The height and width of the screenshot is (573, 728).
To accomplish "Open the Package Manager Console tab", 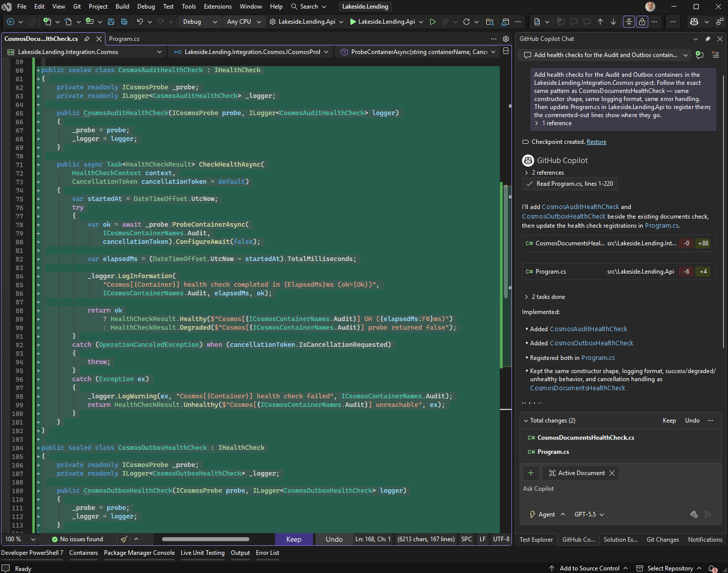I will coord(139,553).
